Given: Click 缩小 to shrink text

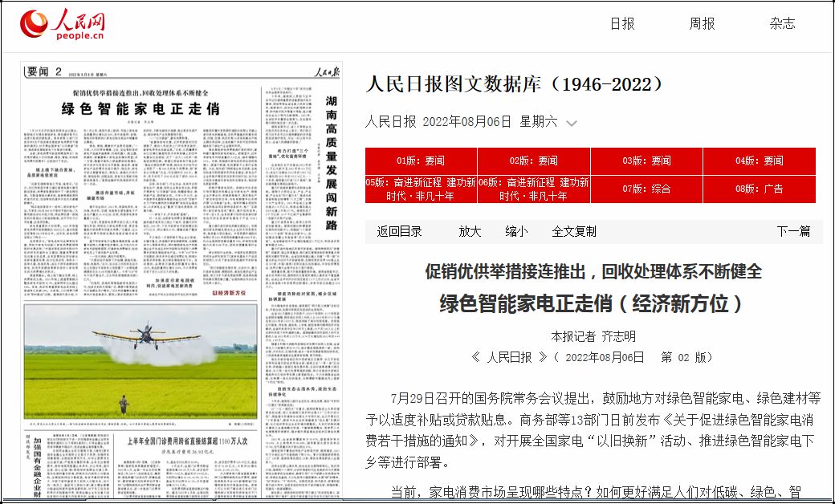Looking at the screenshot, I should pos(516,231).
